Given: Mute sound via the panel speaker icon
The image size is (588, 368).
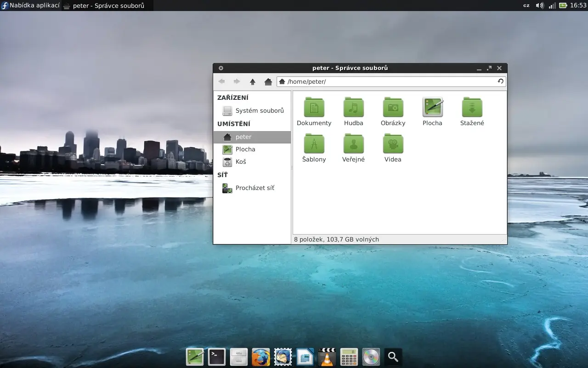Looking at the screenshot, I should click(x=539, y=6).
